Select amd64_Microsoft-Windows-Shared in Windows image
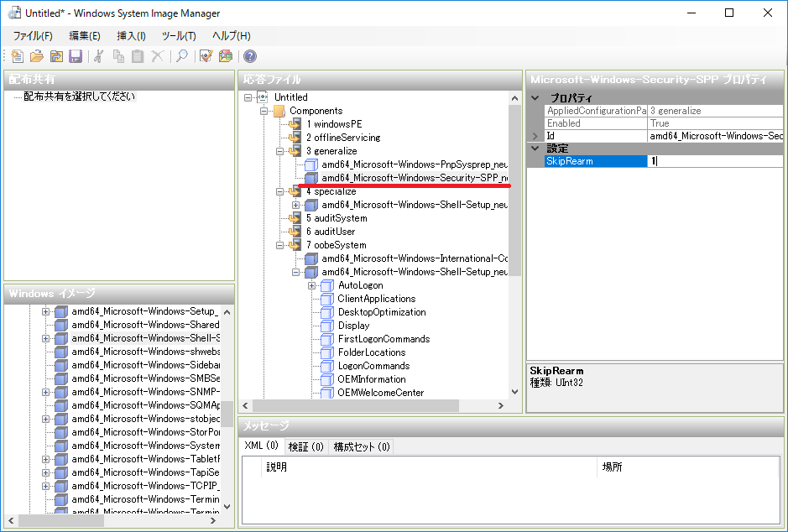788x532 pixels. (x=145, y=325)
